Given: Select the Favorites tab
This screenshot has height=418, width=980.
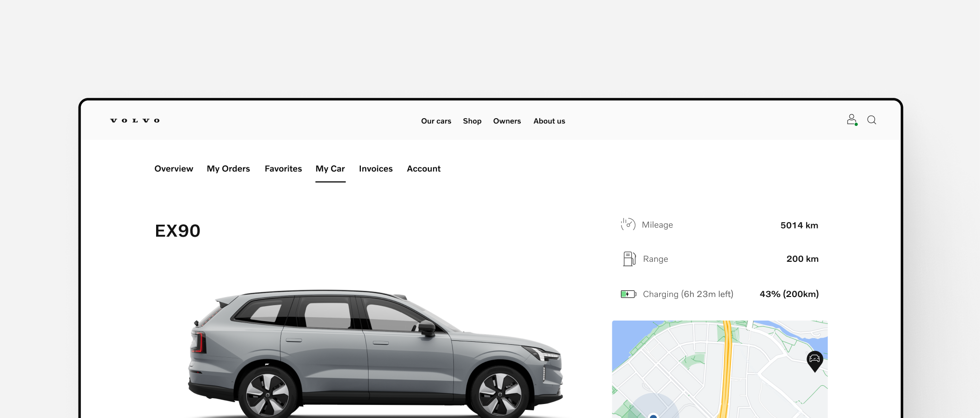Looking at the screenshot, I should (x=283, y=169).
